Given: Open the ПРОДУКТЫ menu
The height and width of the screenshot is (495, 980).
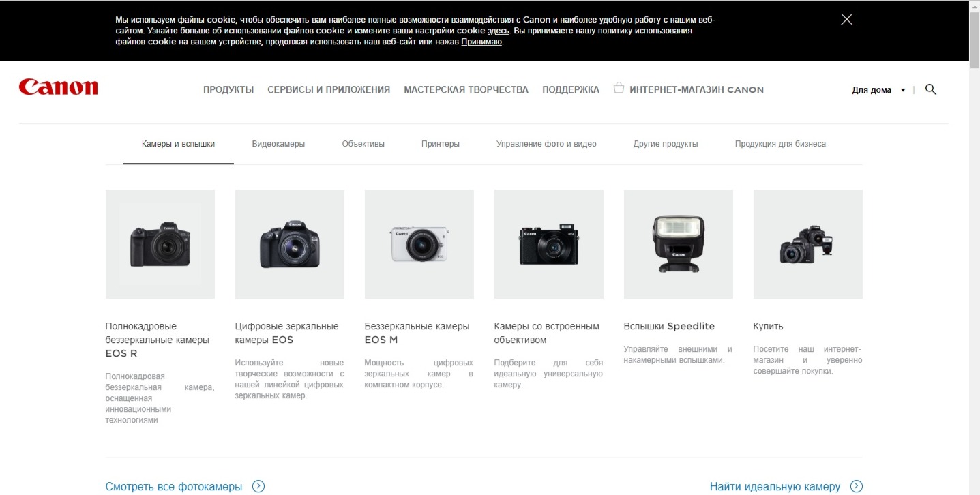Looking at the screenshot, I should 228,89.
